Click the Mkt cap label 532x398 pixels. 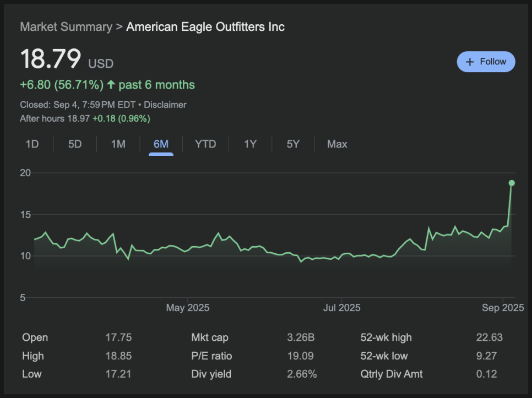(x=210, y=337)
